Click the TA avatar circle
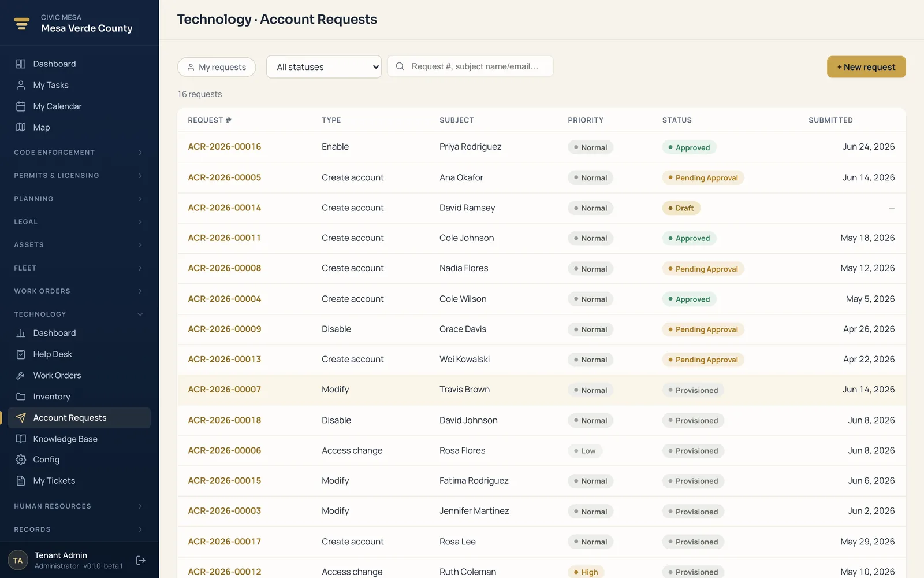Image resolution: width=924 pixels, height=578 pixels. tap(18, 560)
